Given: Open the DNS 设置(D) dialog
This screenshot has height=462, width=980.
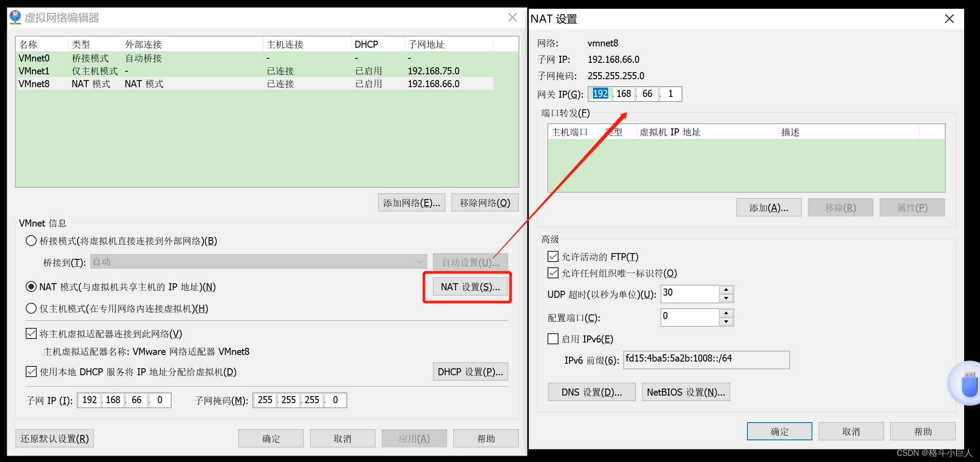Looking at the screenshot, I should 591,392.
